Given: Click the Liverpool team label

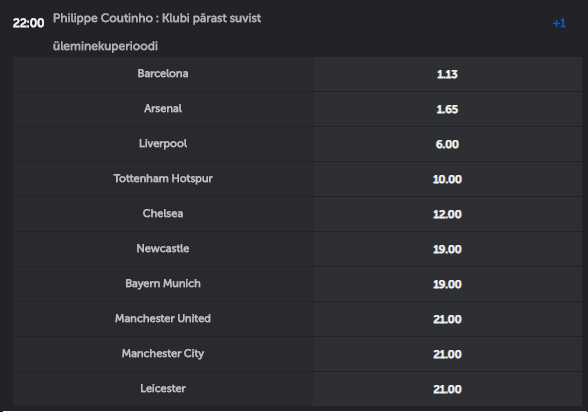Looking at the screenshot, I should pyautogui.click(x=163, y=144).
